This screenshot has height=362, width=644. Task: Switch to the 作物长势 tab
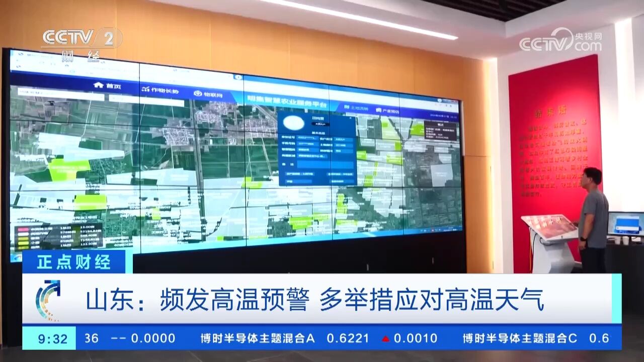[x=160, y=90]
